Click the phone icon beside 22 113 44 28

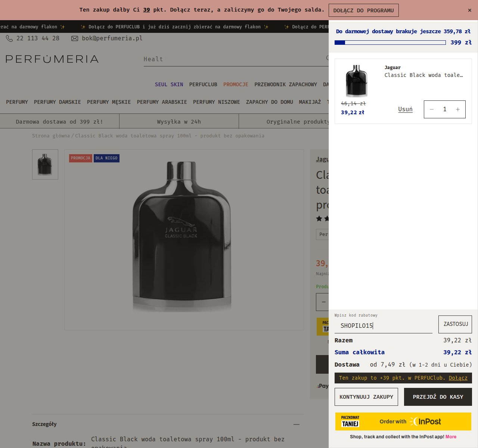click(9, 38)
